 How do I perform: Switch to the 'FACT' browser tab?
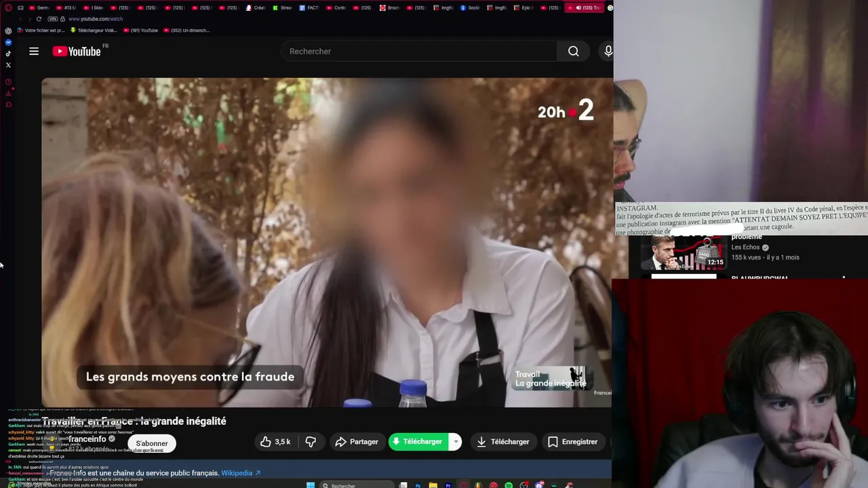pyautogui.click(x=309, y=8)
